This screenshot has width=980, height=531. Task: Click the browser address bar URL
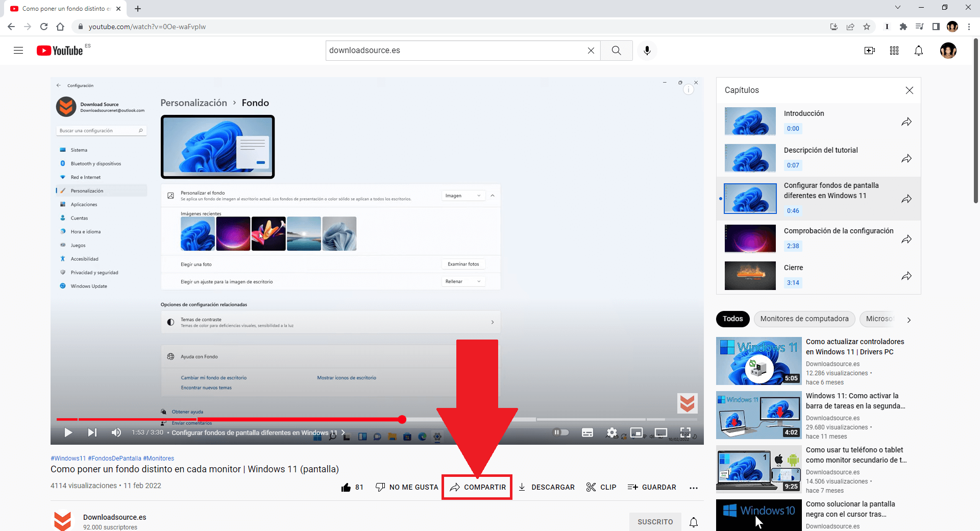coord(147,27)
